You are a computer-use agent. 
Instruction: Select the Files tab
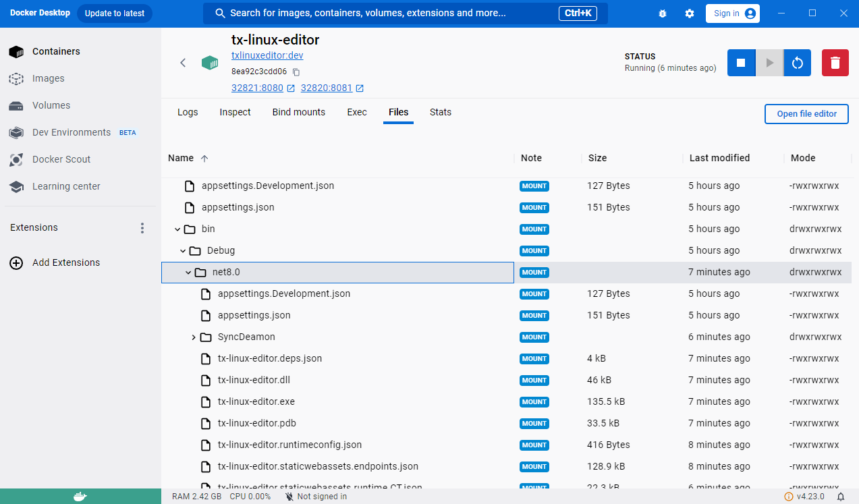point(399,112)
